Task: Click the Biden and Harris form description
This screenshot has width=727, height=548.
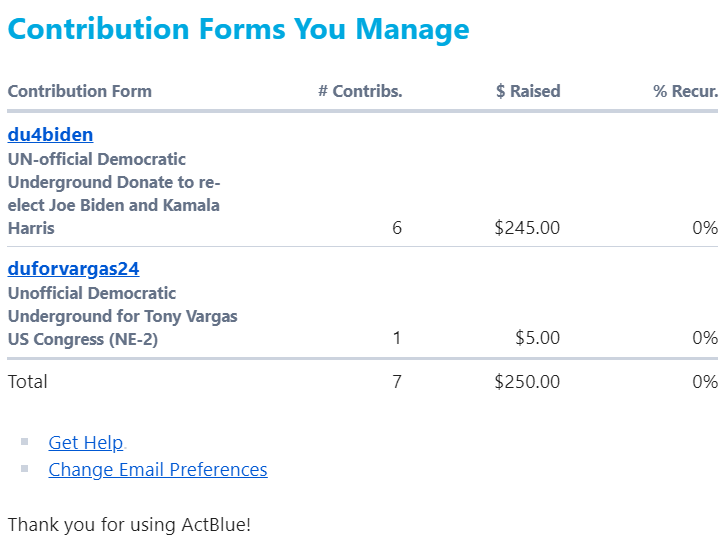Action: (114, 194)
